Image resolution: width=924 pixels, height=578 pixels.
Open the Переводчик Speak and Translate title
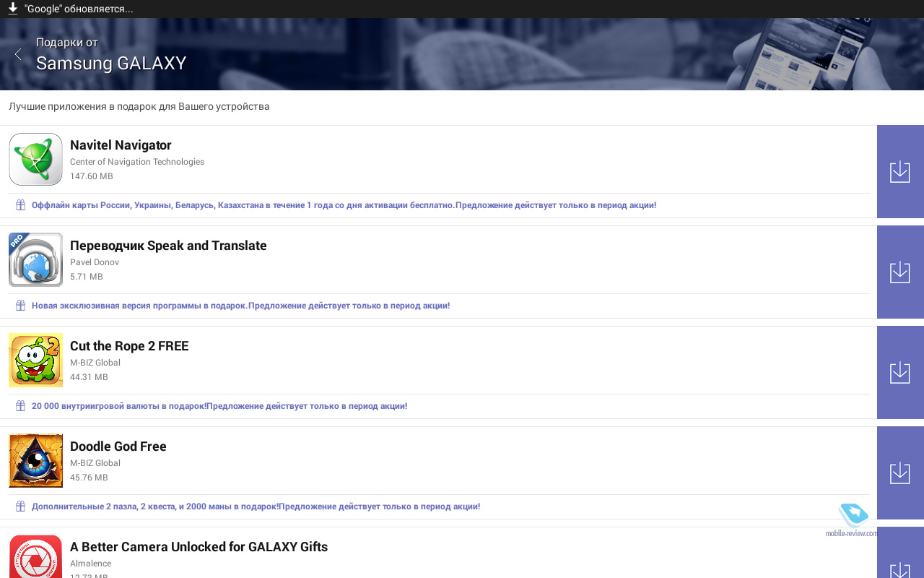coord(168,246)
